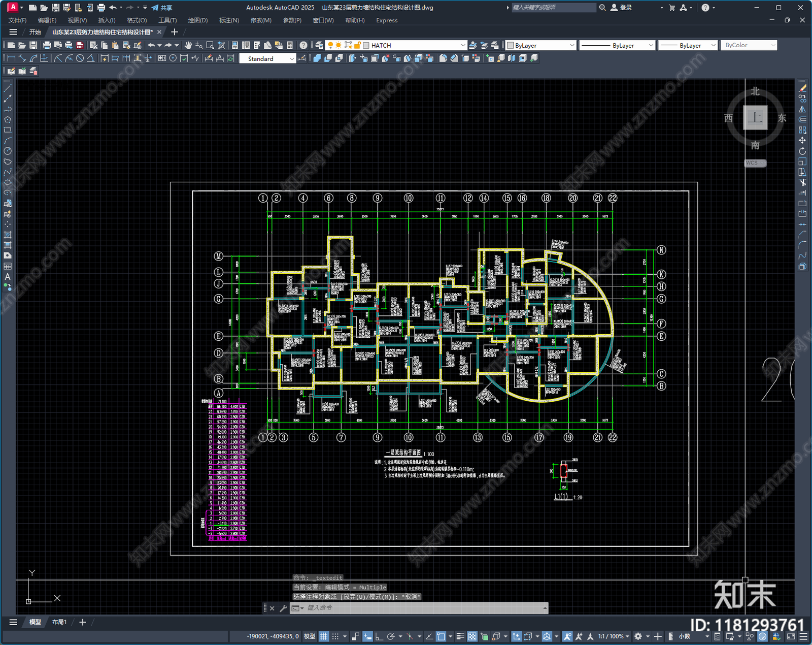Toggle dynamic input in status bar
The height and width of the screenshot is (645, 812).
pyautogui.click(x=367, y=636)
